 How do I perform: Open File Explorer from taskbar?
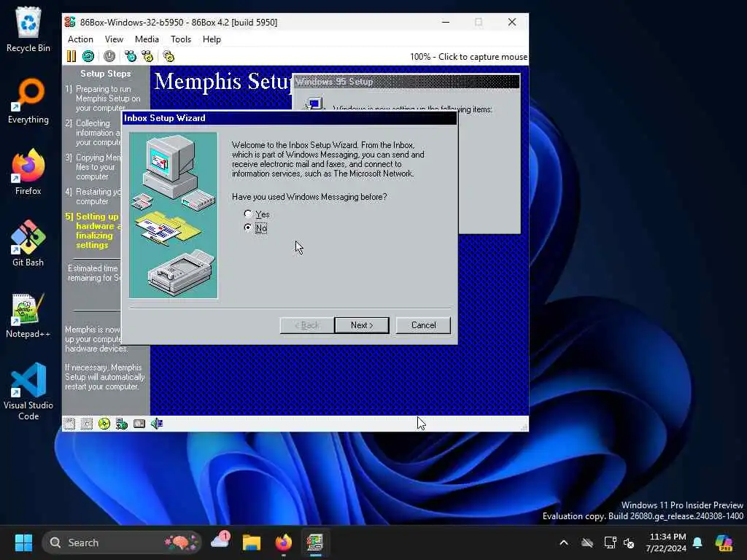point(251,542)
